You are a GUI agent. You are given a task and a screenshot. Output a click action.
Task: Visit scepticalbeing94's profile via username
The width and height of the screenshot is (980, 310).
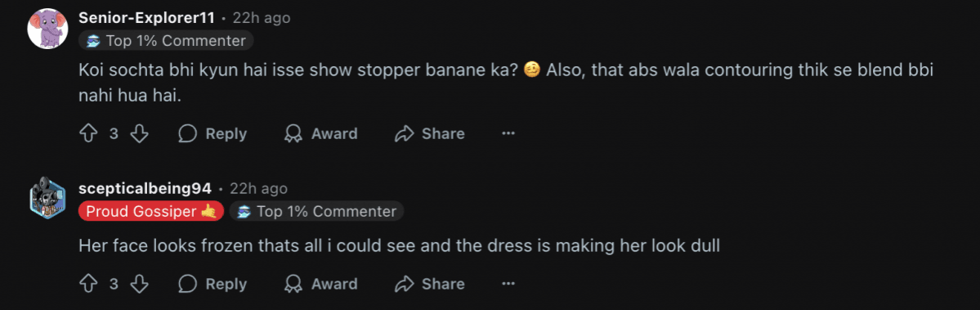tap(145, 188)
